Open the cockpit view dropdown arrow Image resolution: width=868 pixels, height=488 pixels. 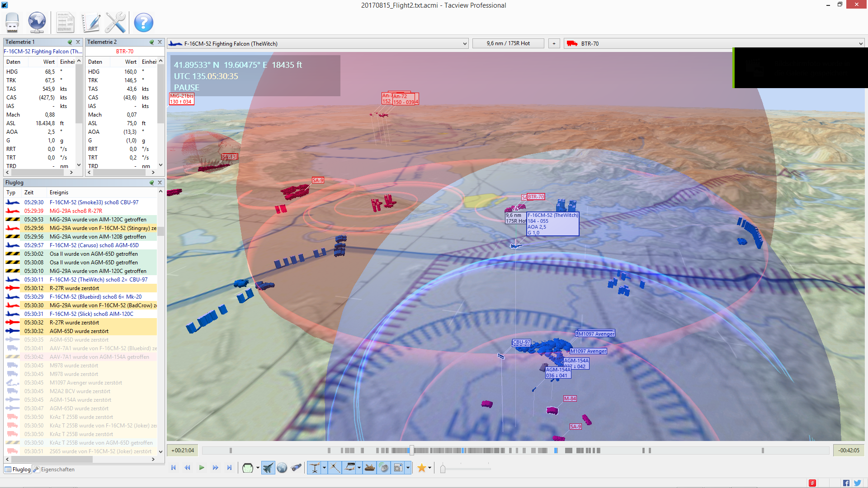tap(258, 468)
